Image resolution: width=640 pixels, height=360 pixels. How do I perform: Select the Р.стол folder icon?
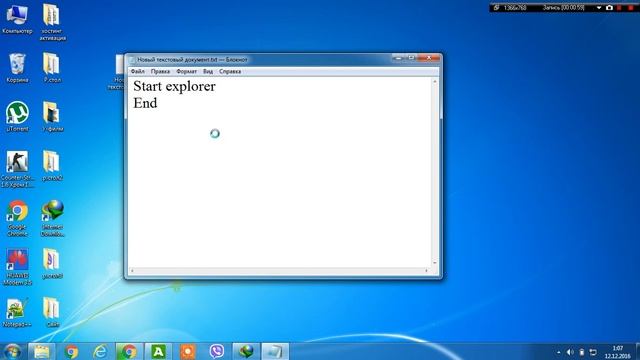click(x=52, y=68)
